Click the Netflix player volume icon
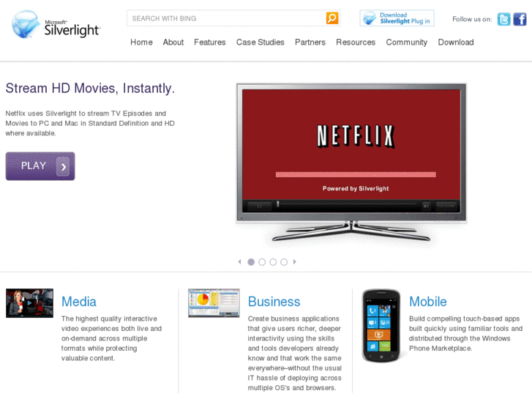 coord(426,206)
